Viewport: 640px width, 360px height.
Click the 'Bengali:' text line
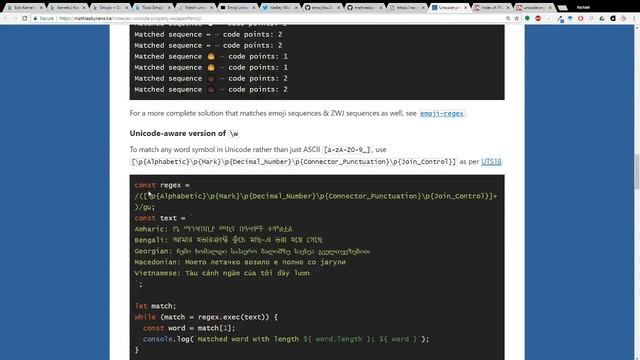(x=229, y=240)
